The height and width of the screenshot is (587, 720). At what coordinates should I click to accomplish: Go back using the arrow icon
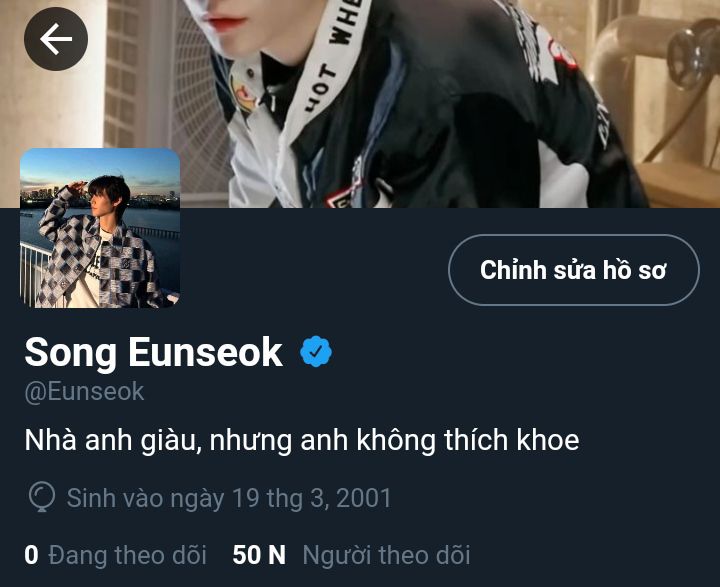tap(56, 39)
